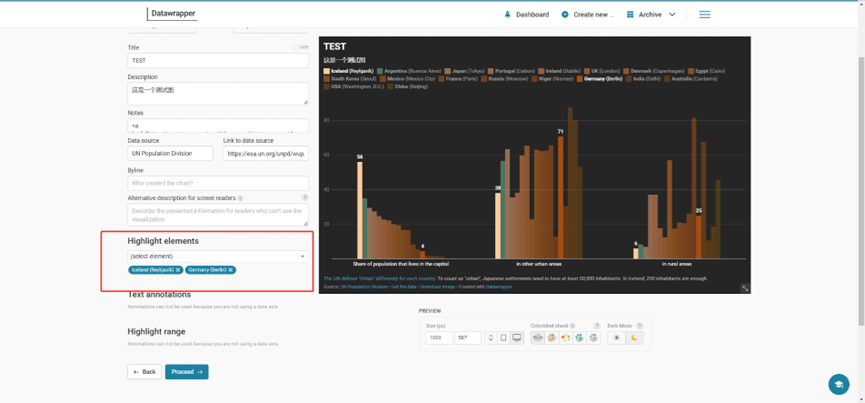Click the USA (Washington, D.C.) legend entry
The width and height of the screenshot is (865, 403).
pyautogui.click(x=354, y=87)
